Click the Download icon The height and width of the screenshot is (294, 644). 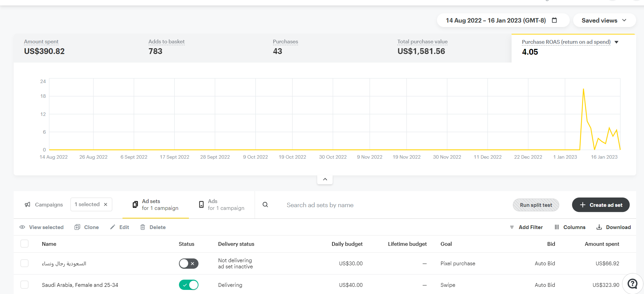coord(599,227)
